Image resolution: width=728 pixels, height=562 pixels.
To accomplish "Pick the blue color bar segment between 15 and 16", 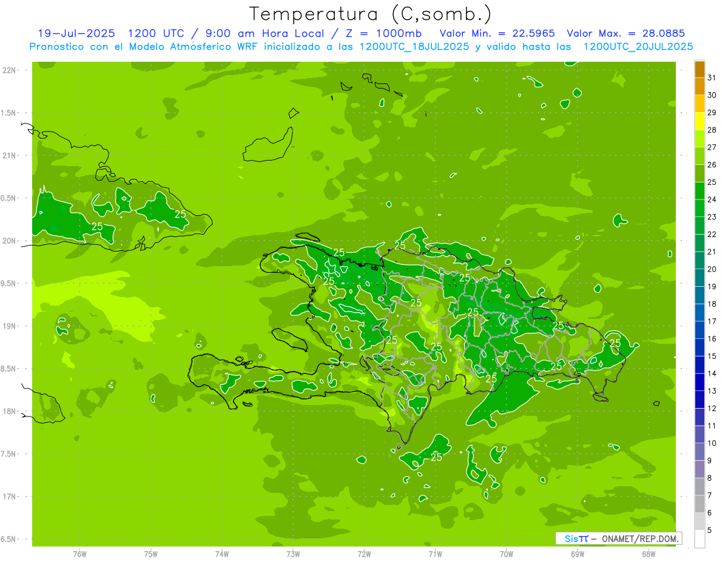I will point(699,347).
